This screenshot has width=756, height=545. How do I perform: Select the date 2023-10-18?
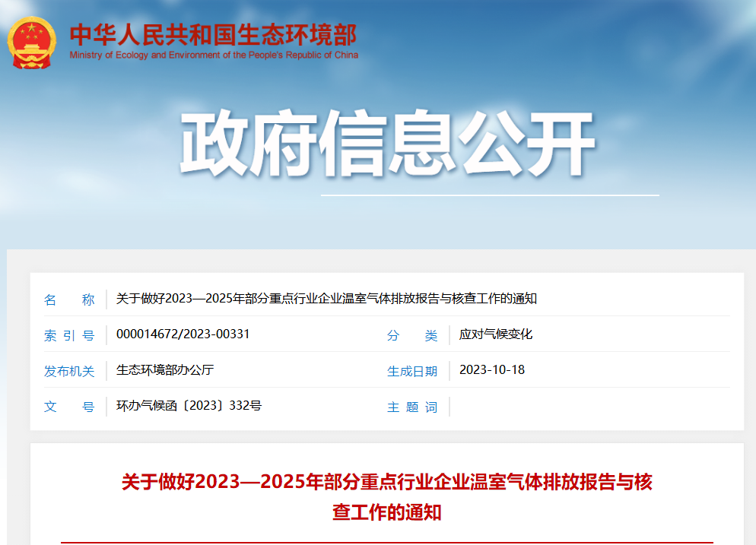[x=492, y=369]
